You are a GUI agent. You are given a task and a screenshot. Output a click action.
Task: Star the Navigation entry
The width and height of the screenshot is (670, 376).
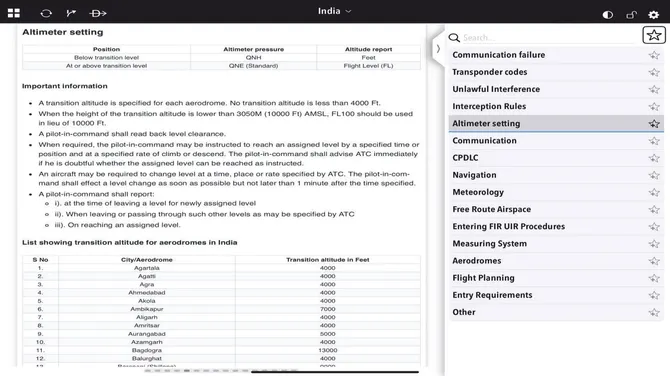[654, 175]
